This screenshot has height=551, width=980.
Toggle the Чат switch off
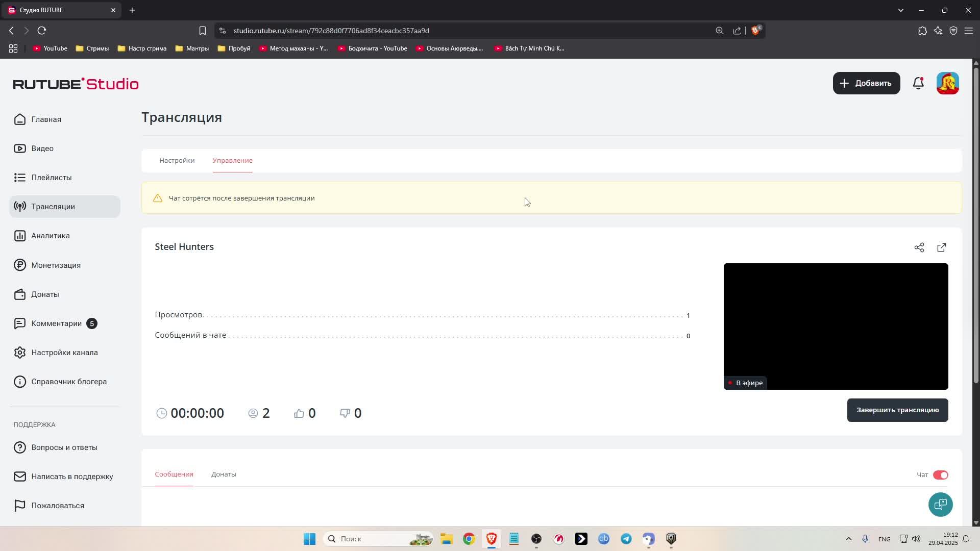tap(940, 475)
